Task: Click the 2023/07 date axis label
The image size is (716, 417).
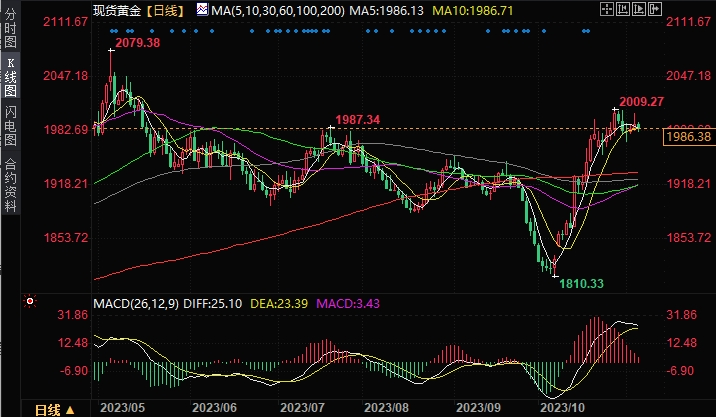Action: point(302,407)
